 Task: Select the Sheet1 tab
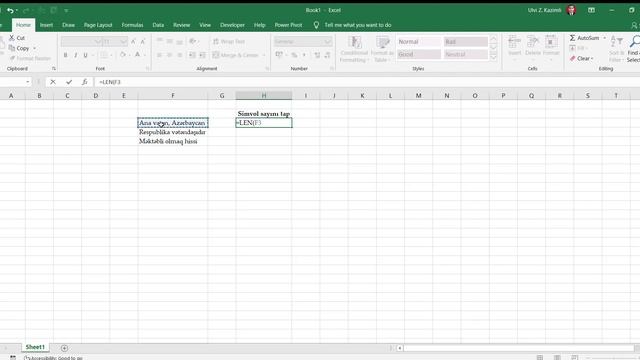click(35, 347)
